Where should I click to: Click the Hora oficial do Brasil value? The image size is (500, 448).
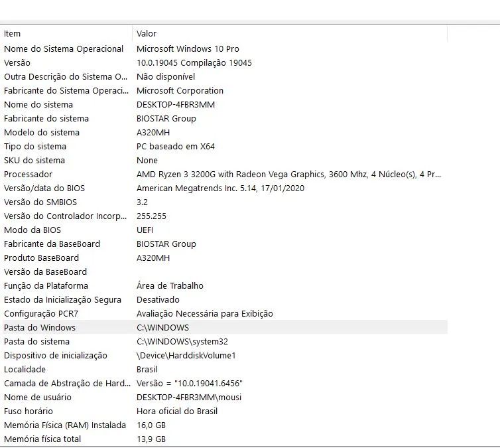tap(177, 411)
